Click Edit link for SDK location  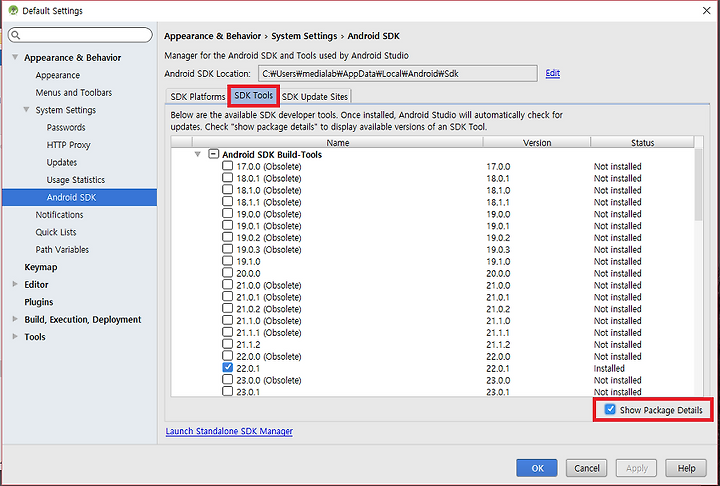(552, 73)
